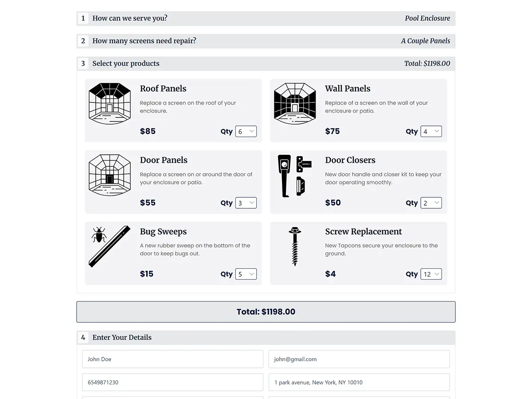Expand step 1 'How can we serve you?'
Viewport: 532px width, 399px height.
(266, 19)
